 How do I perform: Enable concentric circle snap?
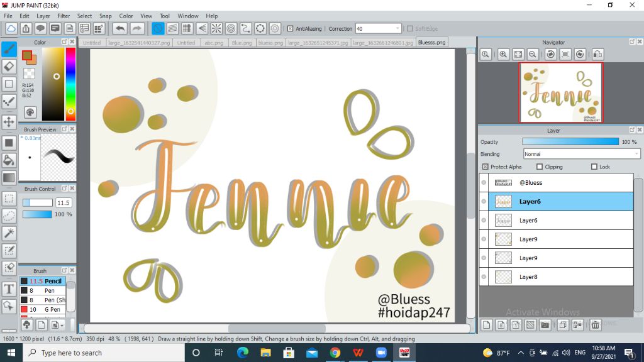[x=231, y=28]
